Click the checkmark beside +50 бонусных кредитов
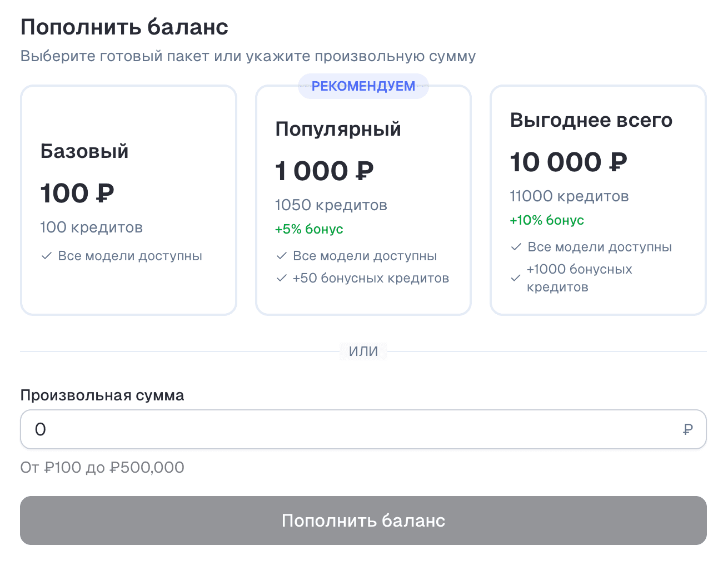 (281, 278)
